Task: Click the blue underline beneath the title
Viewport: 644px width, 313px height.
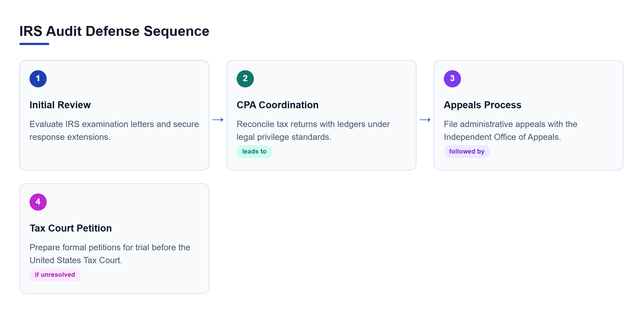Action: coord(34,44)
